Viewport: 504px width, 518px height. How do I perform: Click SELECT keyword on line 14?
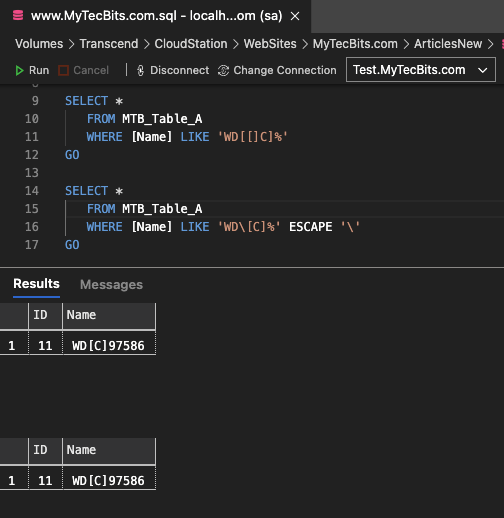tap(86, 191)
